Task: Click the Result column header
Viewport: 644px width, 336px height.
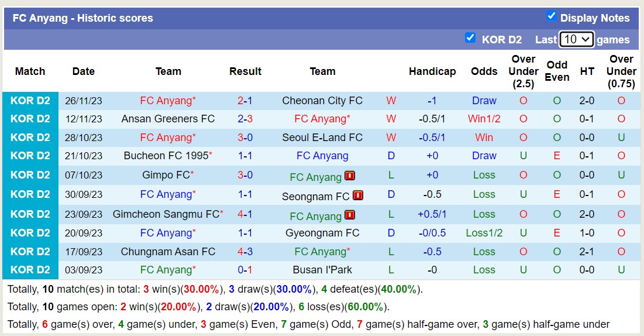Action: pyautogui.click(x=245, y=71)
